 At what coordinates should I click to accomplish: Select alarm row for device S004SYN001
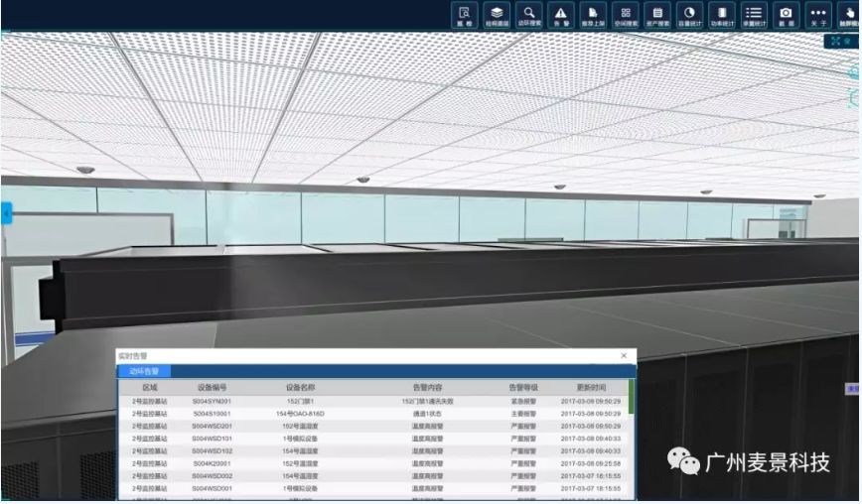372,401
